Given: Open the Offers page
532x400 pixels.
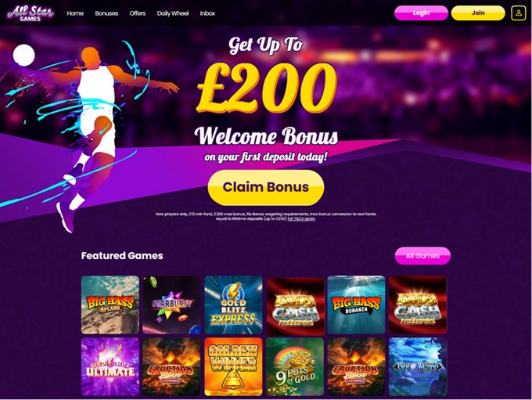Looking at the screenshot, I should [138, 13].
